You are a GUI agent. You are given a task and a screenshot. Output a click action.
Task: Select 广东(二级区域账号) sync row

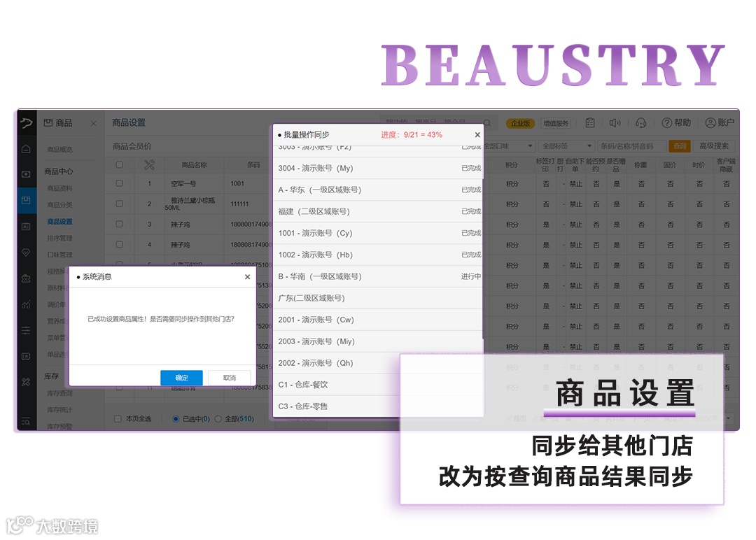pos(377,298)
